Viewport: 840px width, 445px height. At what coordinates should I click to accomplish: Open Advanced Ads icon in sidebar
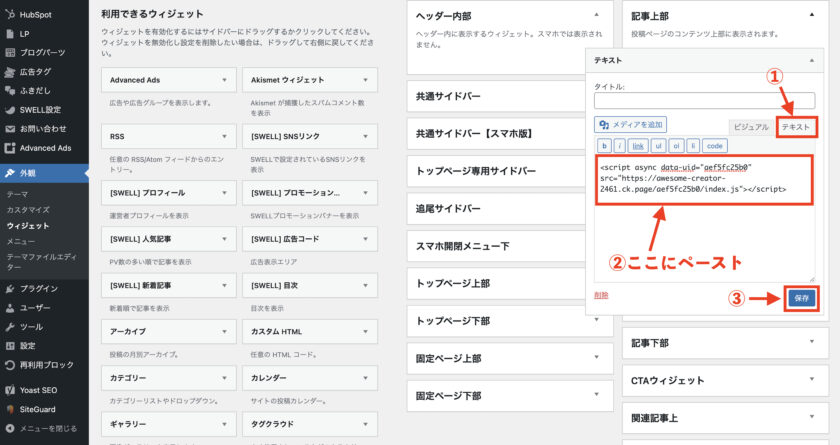coord(10,148)
